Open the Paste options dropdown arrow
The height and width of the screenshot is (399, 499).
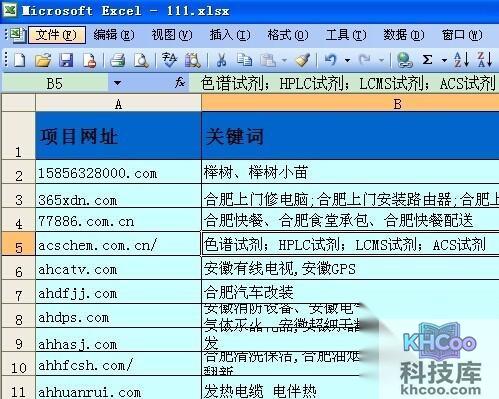[x=284, y=61]
